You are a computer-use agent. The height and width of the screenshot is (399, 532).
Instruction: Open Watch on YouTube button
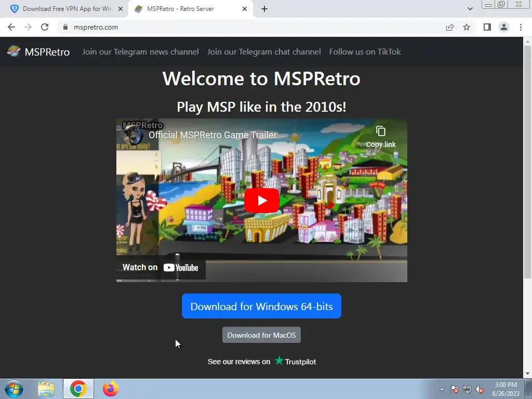pos(161,268)
